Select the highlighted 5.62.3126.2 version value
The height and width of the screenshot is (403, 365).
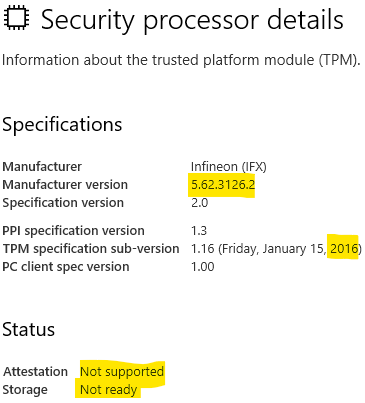coord(223,184)
